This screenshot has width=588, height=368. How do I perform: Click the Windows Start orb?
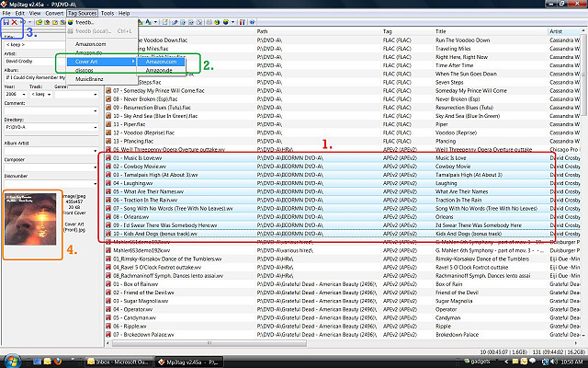point(12,362)
